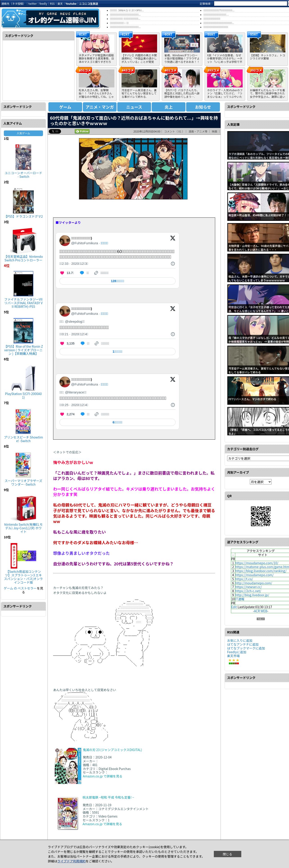Click the feedly link in top bar

tap(43, 4)
